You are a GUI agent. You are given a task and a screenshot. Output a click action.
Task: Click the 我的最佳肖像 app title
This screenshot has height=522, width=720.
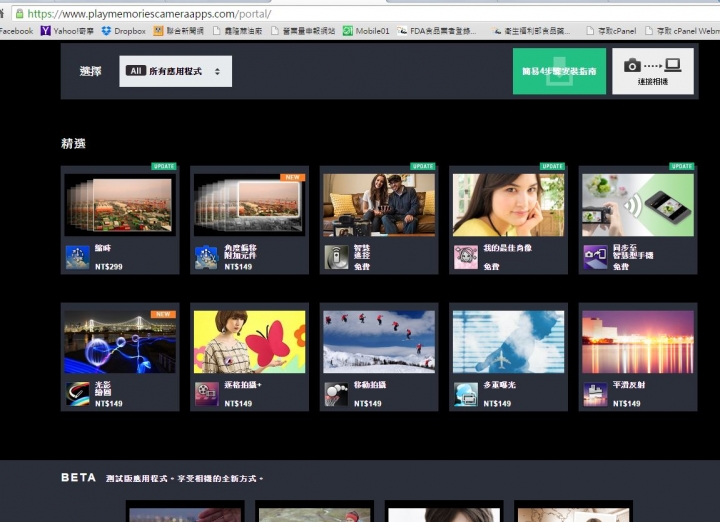pyautogui.click(x=507, y=248)
